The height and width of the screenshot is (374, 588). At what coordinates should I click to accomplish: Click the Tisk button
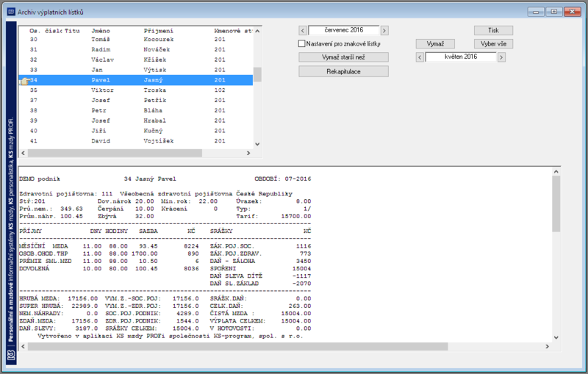(x=493, y=30)
